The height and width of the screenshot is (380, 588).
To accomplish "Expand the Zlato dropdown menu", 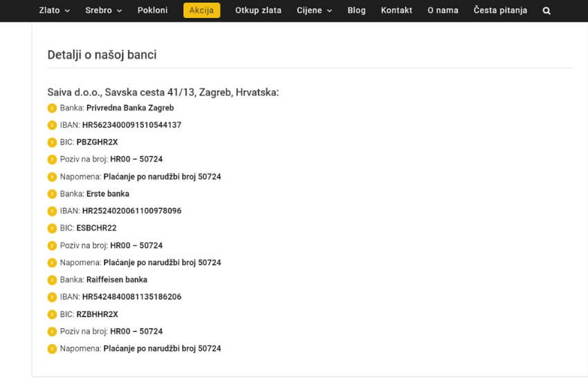I will click(55, 10).
